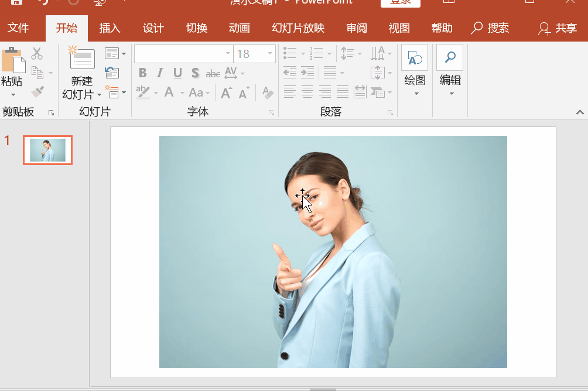This screenshot has height=391, width=588.
Task: Click the Text Direction icon
Action: 378,53
